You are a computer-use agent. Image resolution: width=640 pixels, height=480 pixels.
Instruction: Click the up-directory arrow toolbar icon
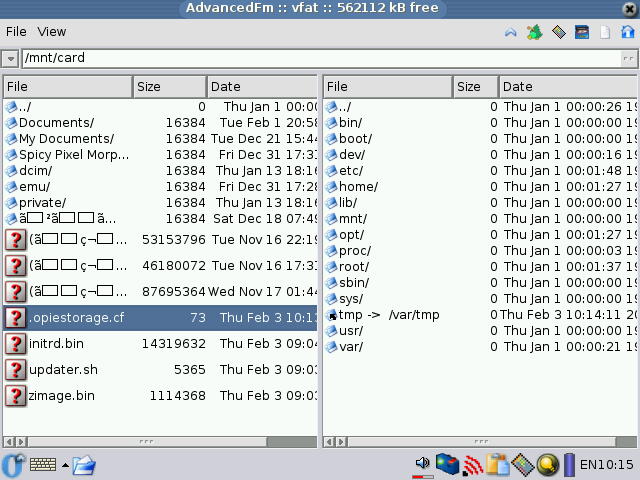(x=511, y=32)
